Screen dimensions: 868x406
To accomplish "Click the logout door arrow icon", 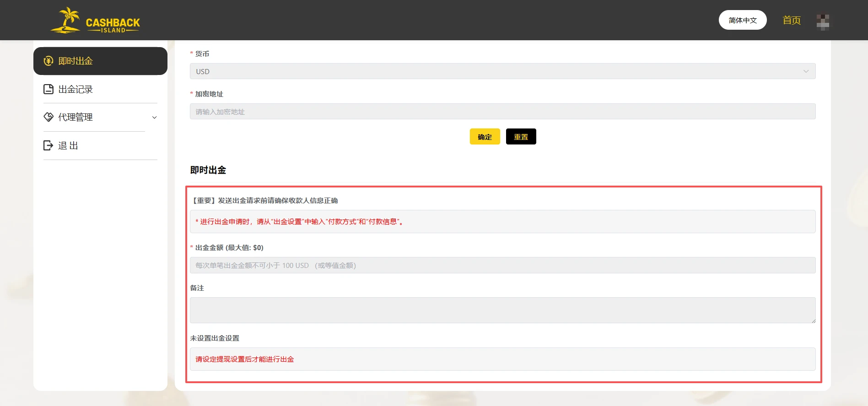I will (x=49, y=145).
